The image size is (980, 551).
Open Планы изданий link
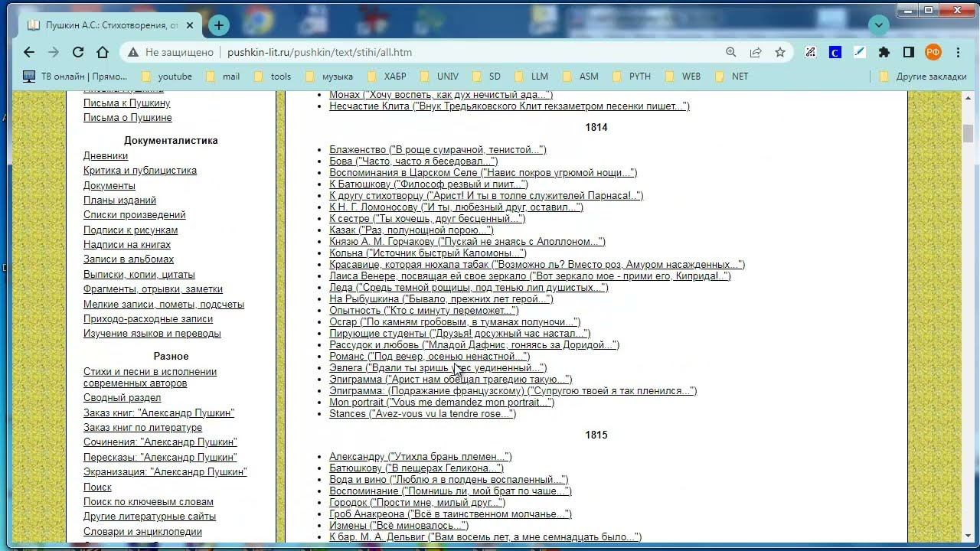(119, 201)
